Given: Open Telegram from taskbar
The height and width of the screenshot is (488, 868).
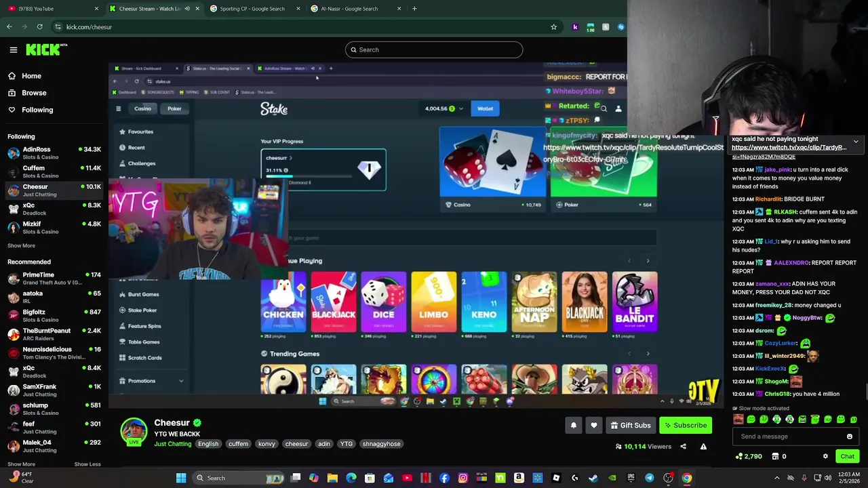Looking at the screenshot, I should (x=650, y=478).
